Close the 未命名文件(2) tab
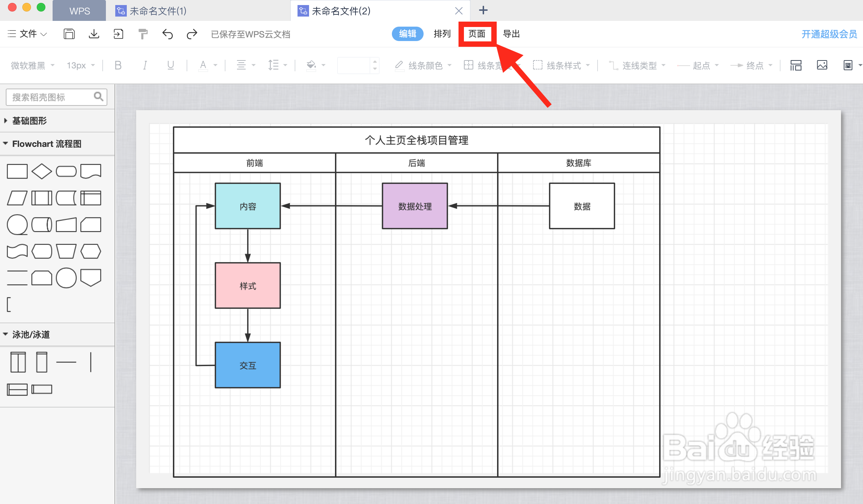Viewport: 863px width, 504px height. tap(459, 11)
